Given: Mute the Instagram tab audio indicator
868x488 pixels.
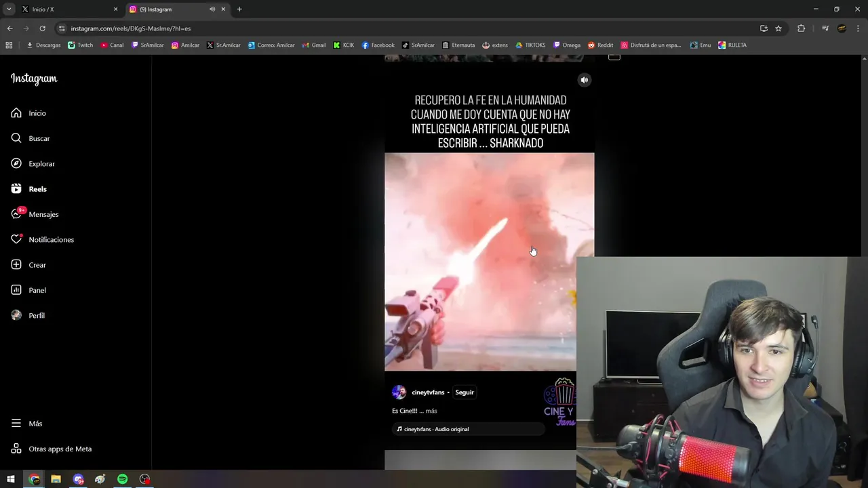Looking at the screenshot, I should click(212, 9).
